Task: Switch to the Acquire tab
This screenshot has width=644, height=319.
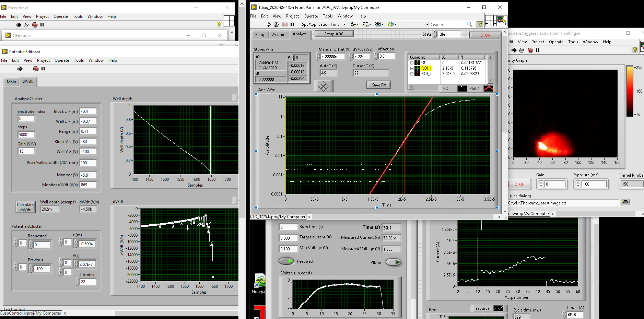Action: (279, 35)
